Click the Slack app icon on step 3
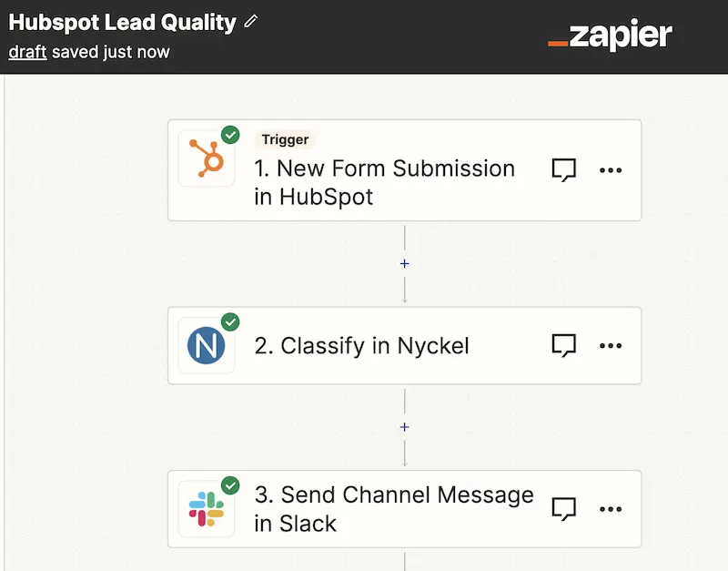Viewport: 728px width, 571px height. (x=207, y=509)
